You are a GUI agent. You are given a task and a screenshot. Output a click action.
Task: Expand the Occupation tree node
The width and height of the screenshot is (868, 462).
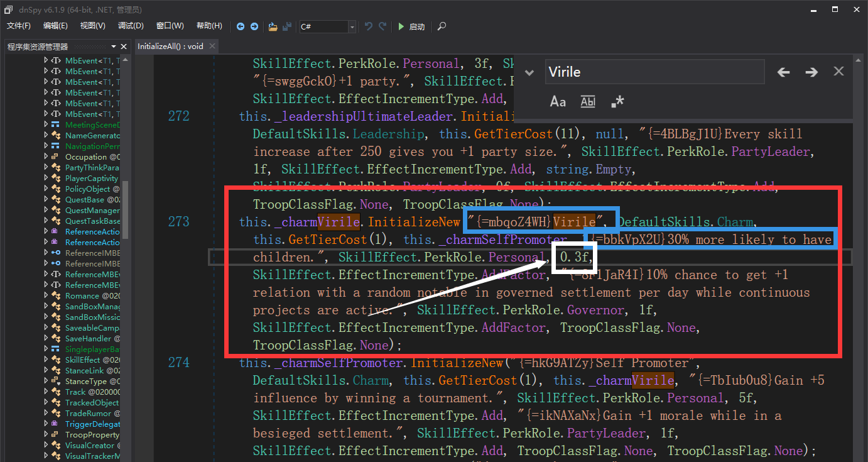click(46, 157)
